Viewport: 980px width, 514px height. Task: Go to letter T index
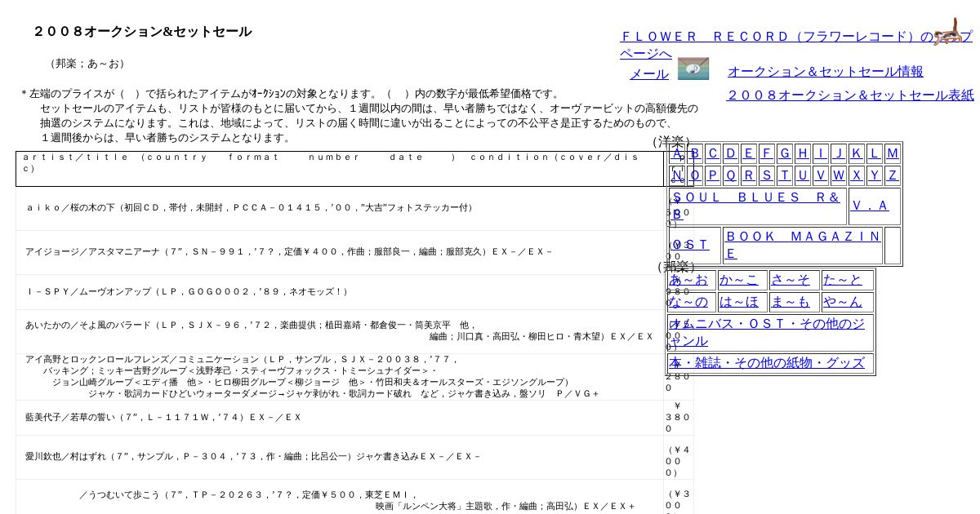point(785,175)
